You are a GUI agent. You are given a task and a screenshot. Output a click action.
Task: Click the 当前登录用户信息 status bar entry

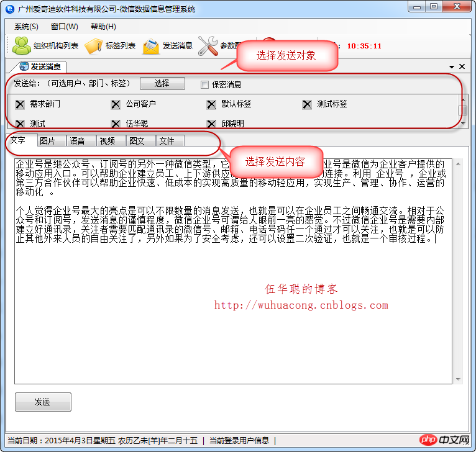[x=239, y=440]
